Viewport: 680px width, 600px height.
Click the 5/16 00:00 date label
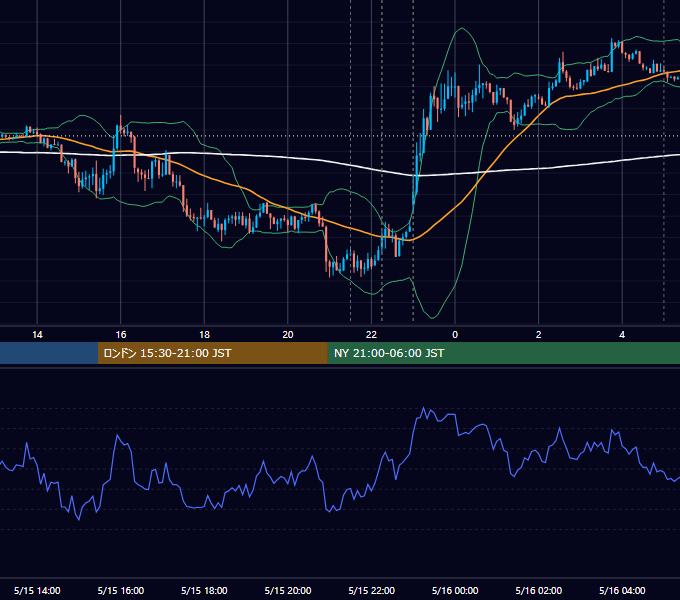455,590
